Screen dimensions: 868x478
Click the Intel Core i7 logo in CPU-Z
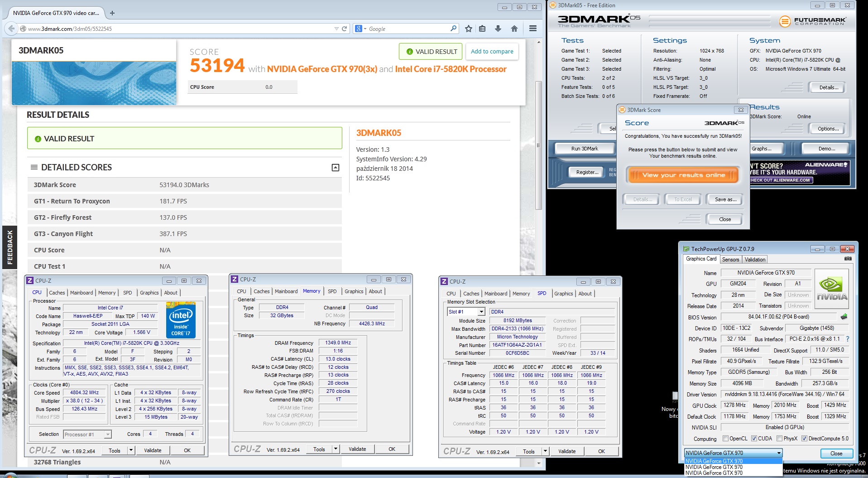pos(181,320)
